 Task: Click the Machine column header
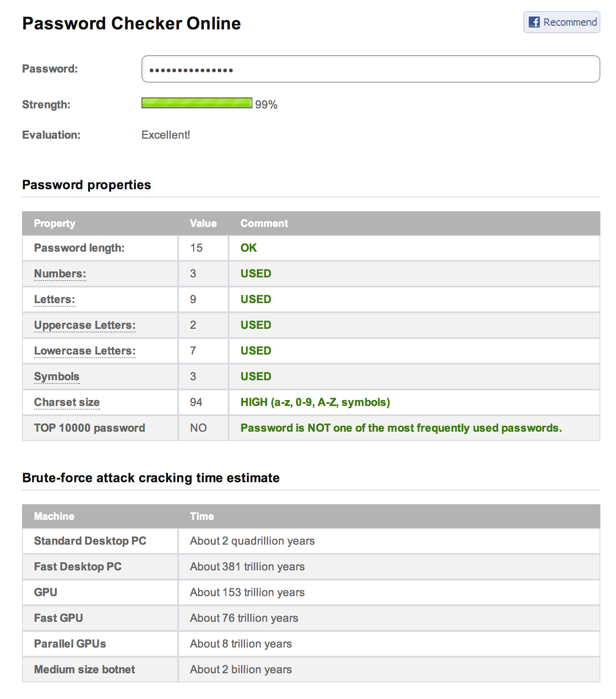tap(54, 516)
